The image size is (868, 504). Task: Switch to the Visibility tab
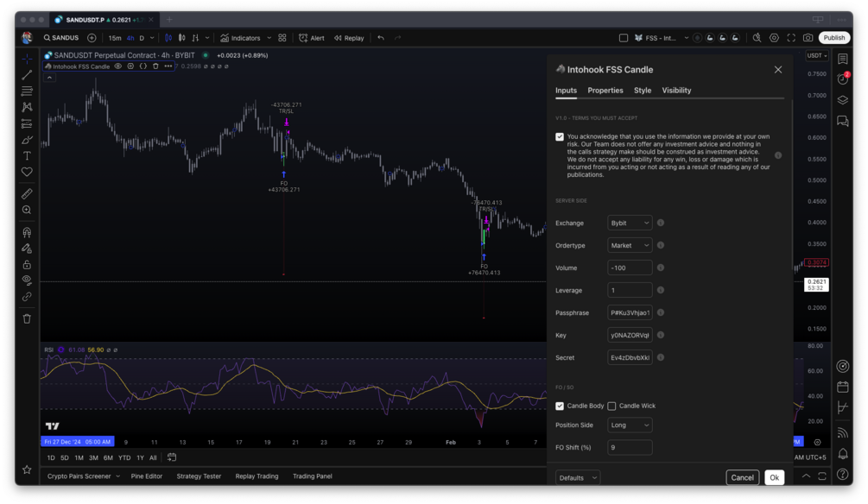point(676,90)
